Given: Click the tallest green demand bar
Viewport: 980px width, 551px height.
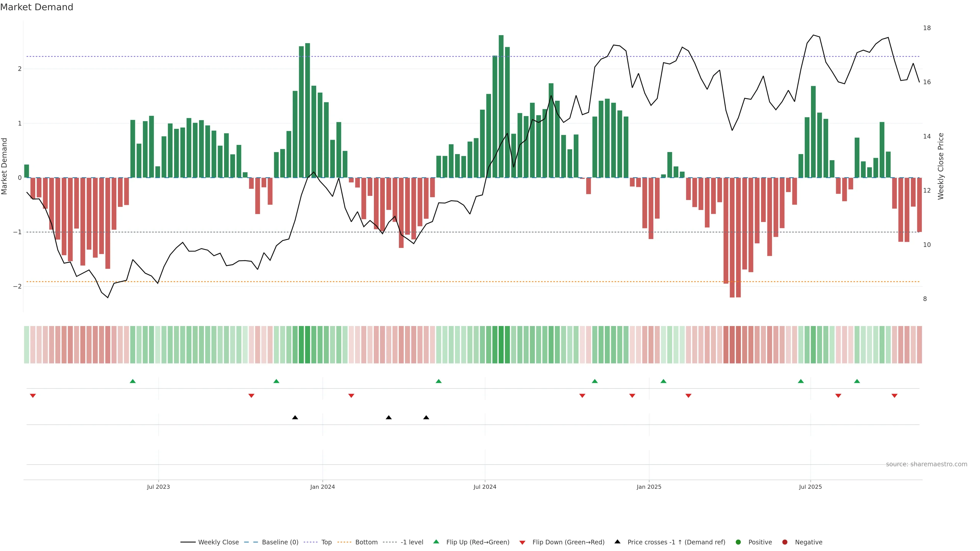Looking at the screenshot, I should pyautogui.click(x=501, y=106).
